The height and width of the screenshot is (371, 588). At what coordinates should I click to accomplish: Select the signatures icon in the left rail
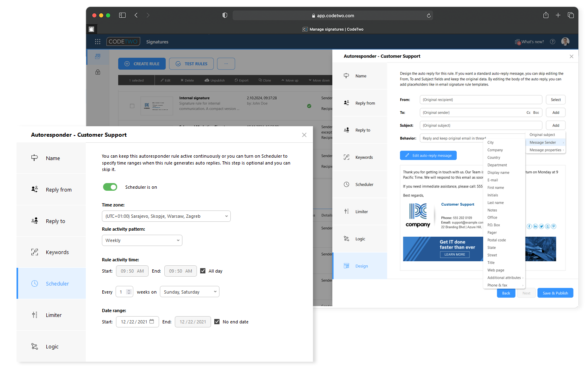click(x=97, y=57)
